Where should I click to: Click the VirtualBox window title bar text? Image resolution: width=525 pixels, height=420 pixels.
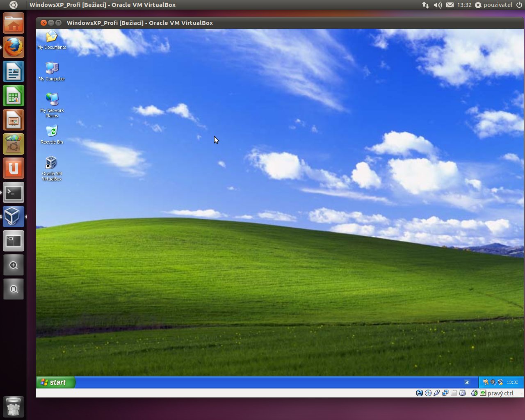pyautogui.click(x=140, y=23)
